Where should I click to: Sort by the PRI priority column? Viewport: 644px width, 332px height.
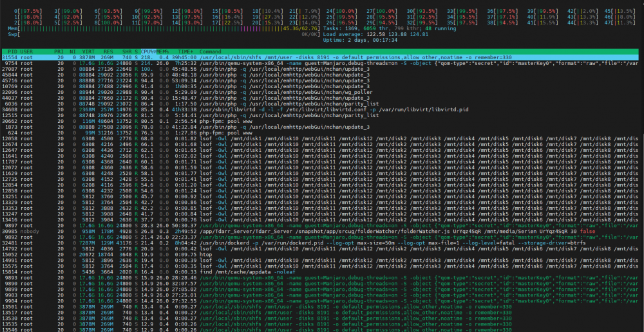coord(59,51)
